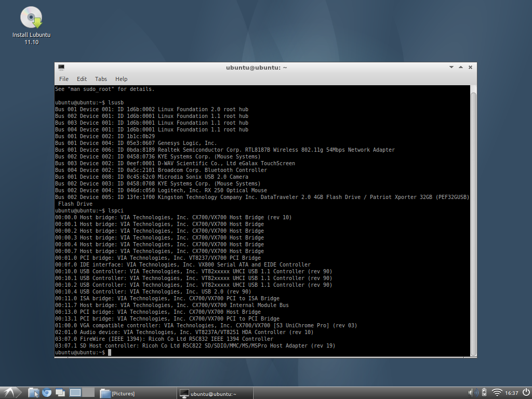Click the ubuntu@ubuntu: ~ window title
Screen dimensions: 532x399
pyautogui.click(x=257, y=68)
